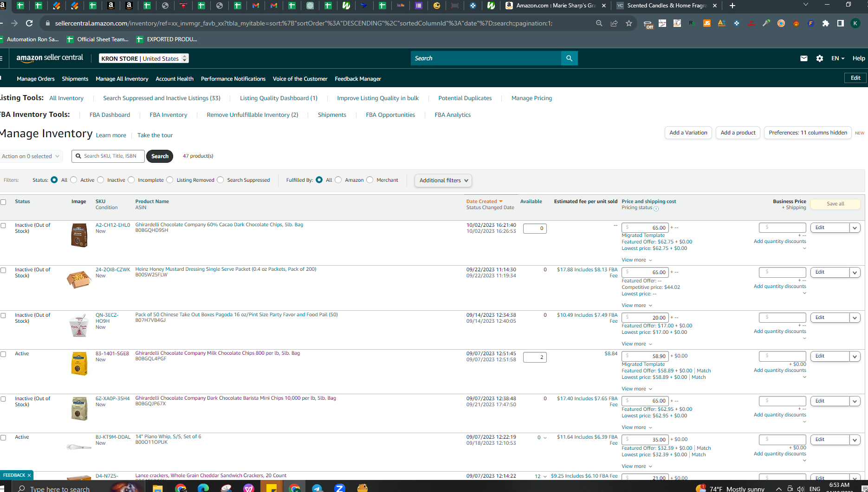Click the black Search SKU button
Image resolution: width=868 pixels, height=492 pixels.
(160, 156)
